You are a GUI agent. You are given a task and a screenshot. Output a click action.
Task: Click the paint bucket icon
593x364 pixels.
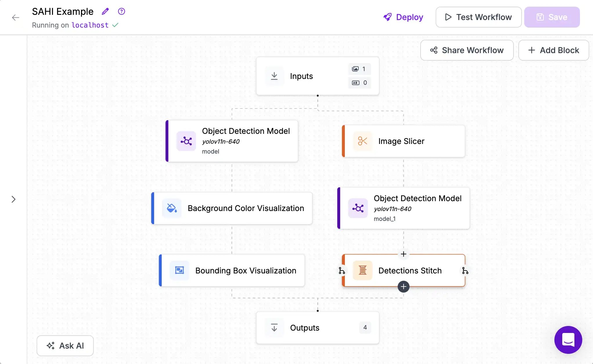(172, 208)
